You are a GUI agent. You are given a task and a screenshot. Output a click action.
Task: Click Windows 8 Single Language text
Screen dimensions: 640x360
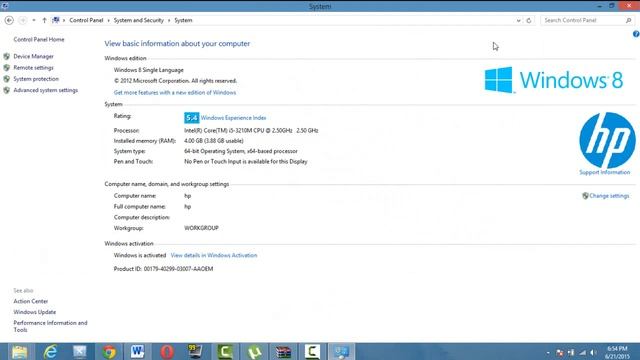[x=149, y=70]
